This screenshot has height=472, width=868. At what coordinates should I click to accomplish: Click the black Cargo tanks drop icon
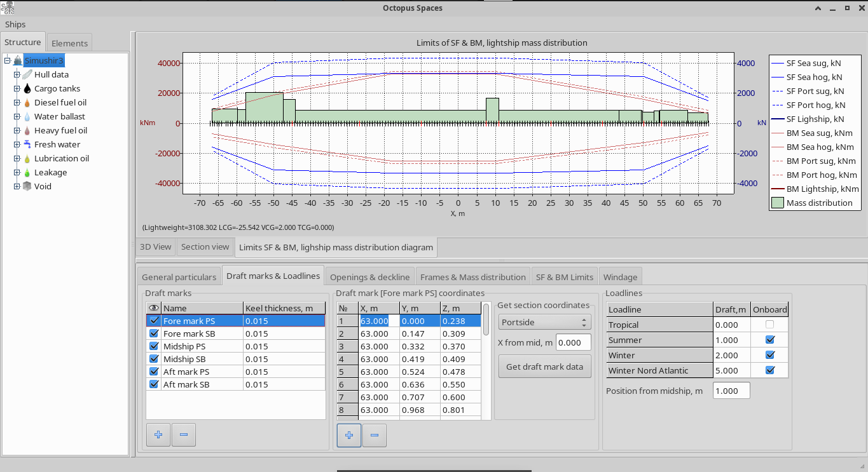pyautogui.click(x=27, y=89)
